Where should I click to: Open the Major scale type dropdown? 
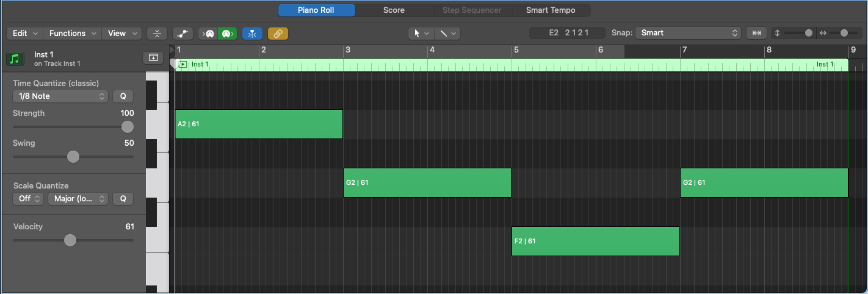click(x=78, y=199)
